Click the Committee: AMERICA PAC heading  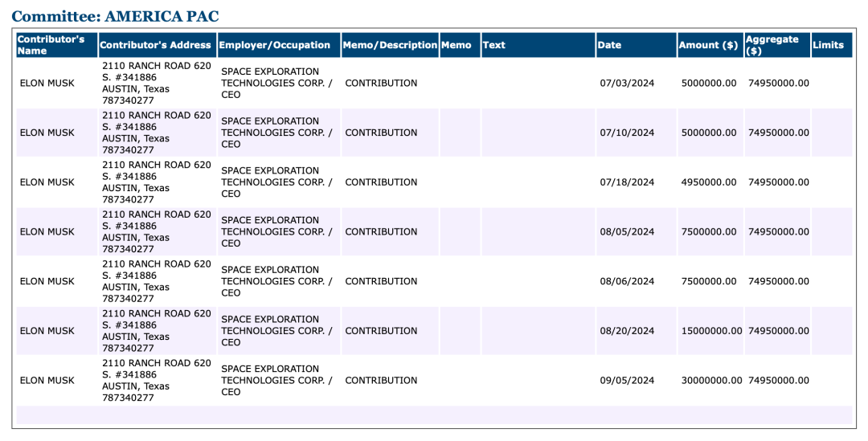point(115,16)
